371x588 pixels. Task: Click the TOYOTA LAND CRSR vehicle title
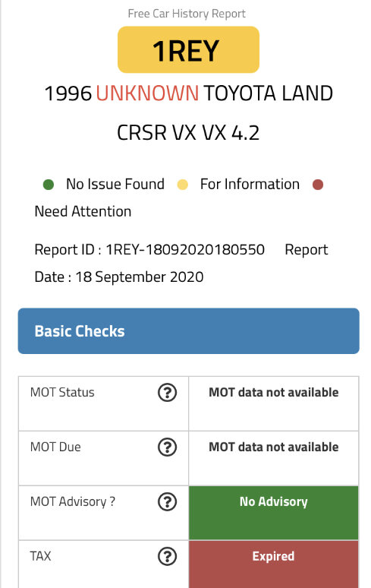[x=188, y=112]
